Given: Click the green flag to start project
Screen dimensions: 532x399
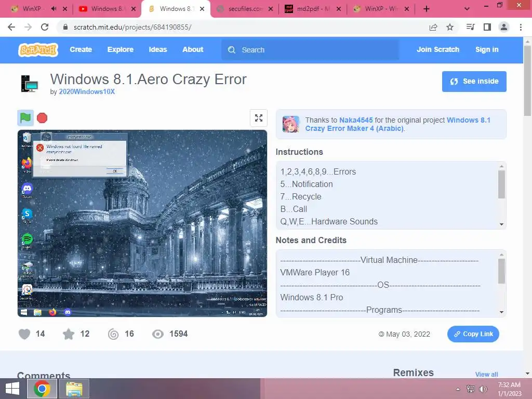Looking at the screenshot, I should tap(25, 118).
